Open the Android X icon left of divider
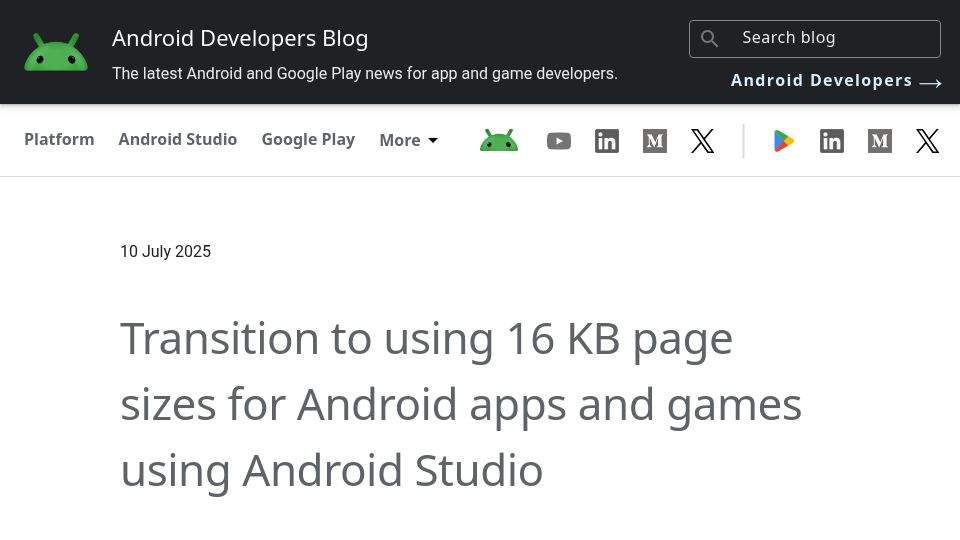Screen dimensions: 960x540 click(x=703, y=141)
